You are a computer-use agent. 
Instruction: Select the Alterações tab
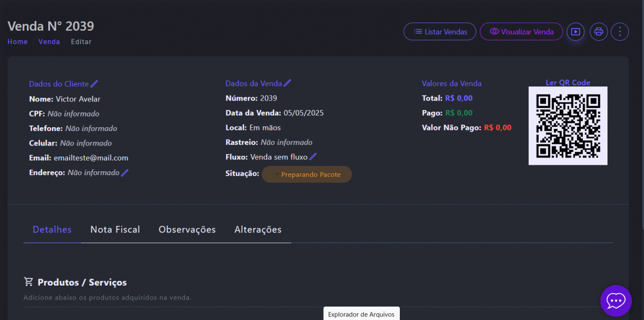point(258,230)
